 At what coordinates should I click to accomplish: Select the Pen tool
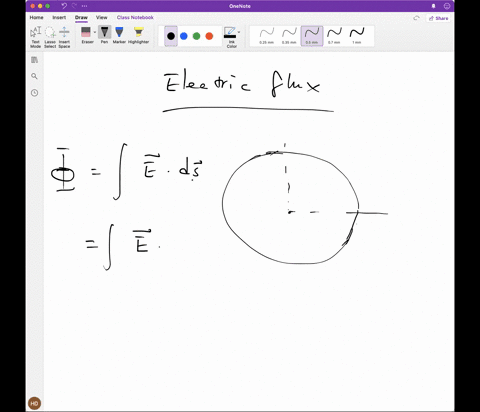[104, 35]
